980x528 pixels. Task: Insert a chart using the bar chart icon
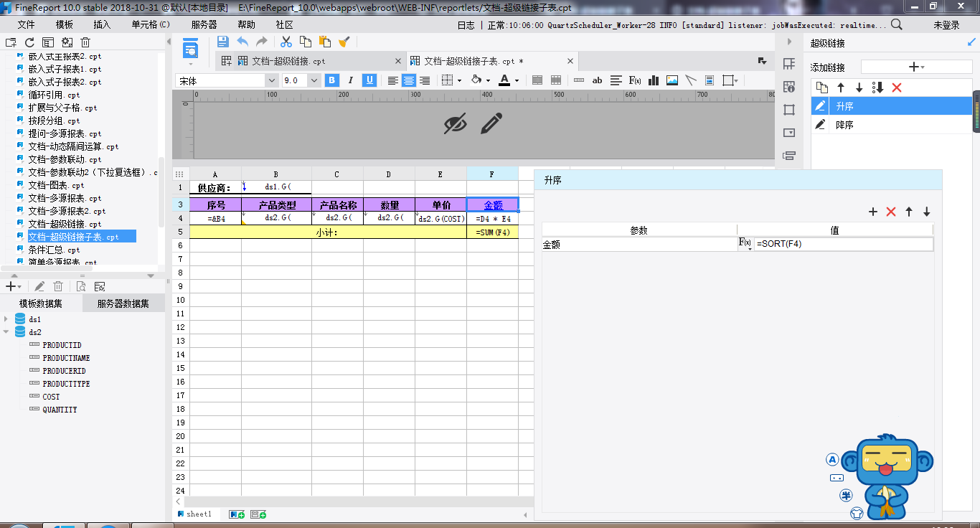click(x=654, y=80)
